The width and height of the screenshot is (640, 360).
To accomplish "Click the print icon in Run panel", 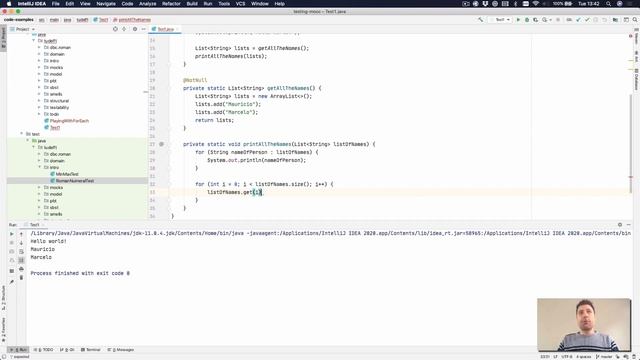I will point(21,269).
